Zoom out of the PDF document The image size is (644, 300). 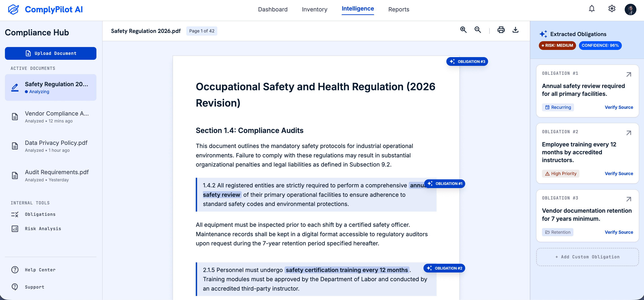click(477, 30)
